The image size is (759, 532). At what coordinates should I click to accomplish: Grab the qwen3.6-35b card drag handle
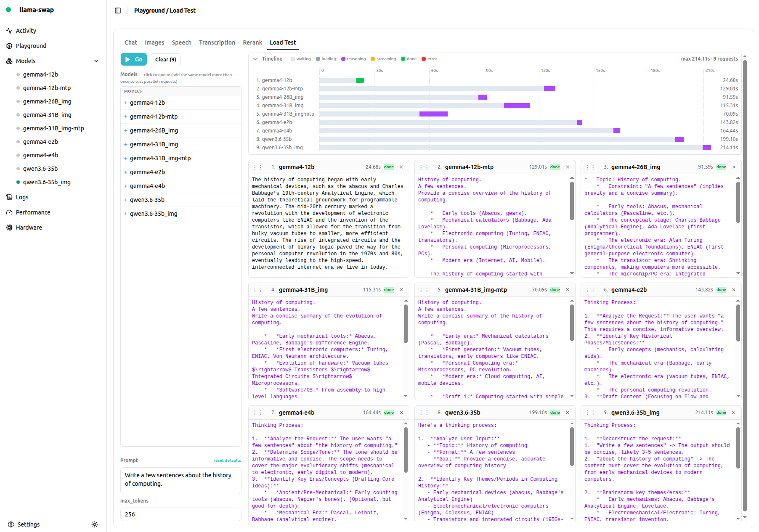pyautogui.click(x=424, y=413)
